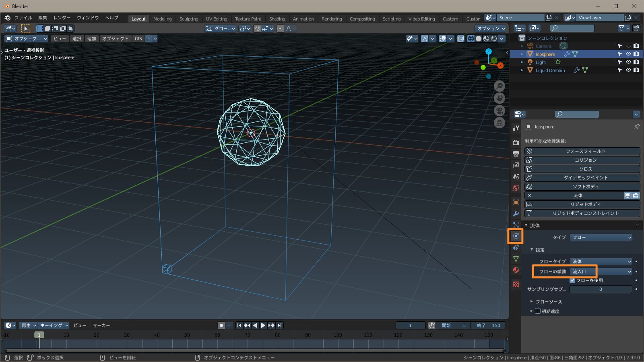Toggle fluid physics display in viewport
The image size is (644, 362).
[x=627, y=195]
